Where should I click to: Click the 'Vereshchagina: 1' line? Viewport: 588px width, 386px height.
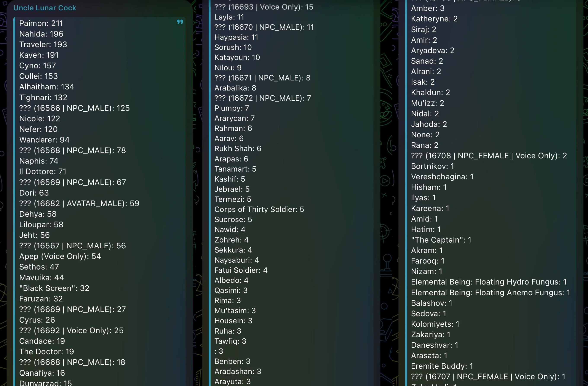(442, 177)
